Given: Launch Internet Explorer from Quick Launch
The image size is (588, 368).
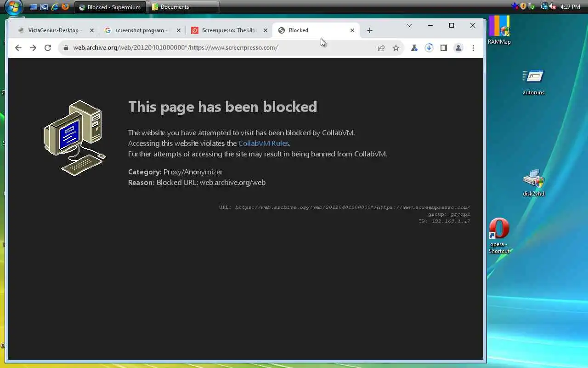Looking at the screenshot, I should pyautogui.click(x=55, y=7).
